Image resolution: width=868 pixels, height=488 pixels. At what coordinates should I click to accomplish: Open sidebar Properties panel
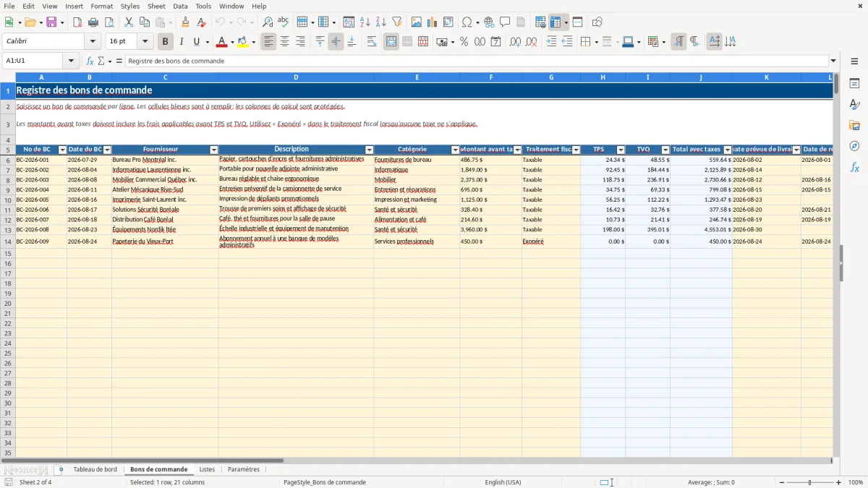coord(854,83)
